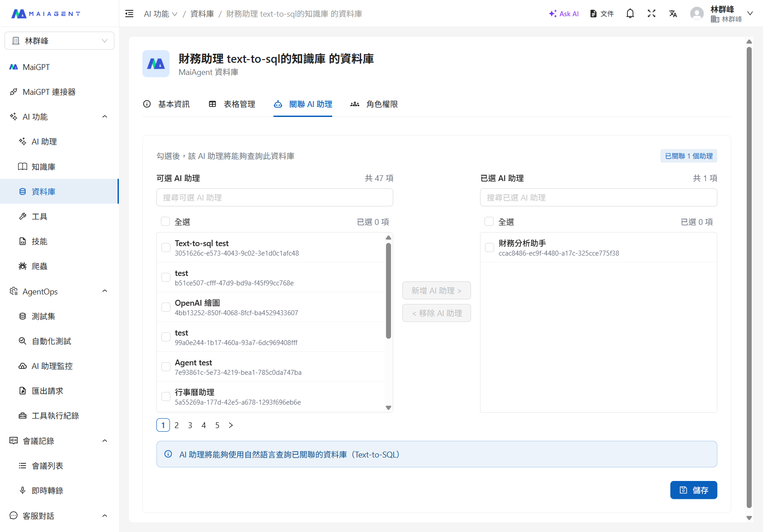Click the sidebar collapse icon next to breadcrumb

pos(129,14)
